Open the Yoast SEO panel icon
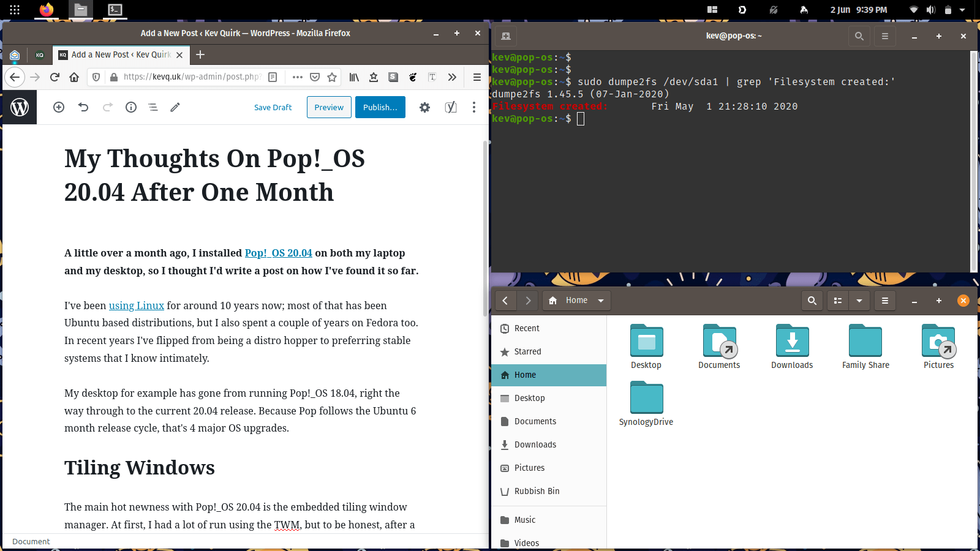The width and height of the screenshot is (980, 551). pos(451,107)
